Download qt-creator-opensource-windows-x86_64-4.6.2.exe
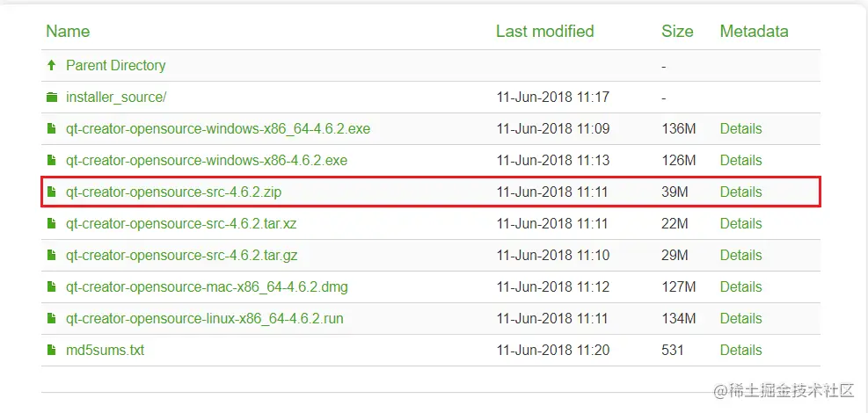This screenshot has height=413, width=868. coord(218,129)
